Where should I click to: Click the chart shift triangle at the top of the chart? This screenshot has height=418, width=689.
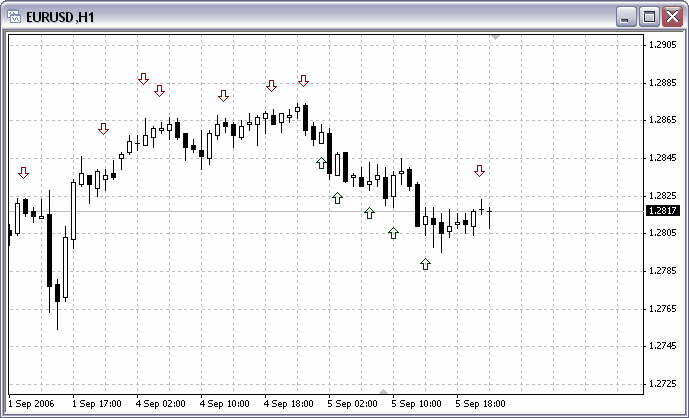(x=496, y=37)
